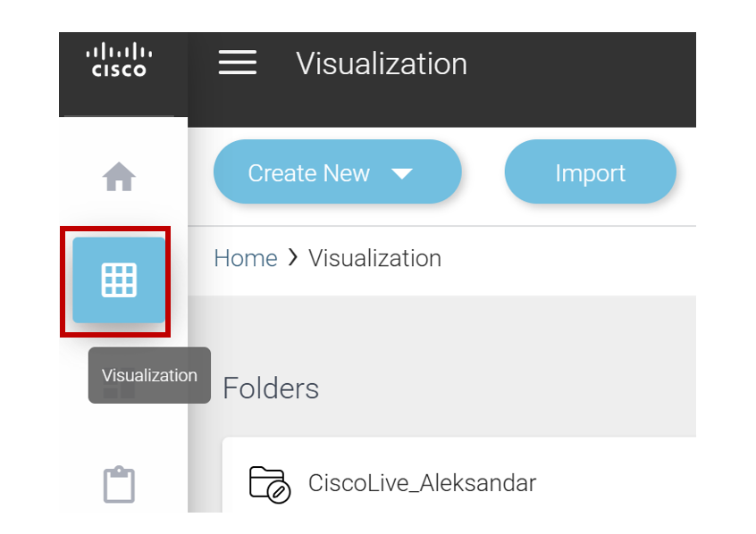
Task: Open the clipboard icon in sidebar
Action: [119, 484]
